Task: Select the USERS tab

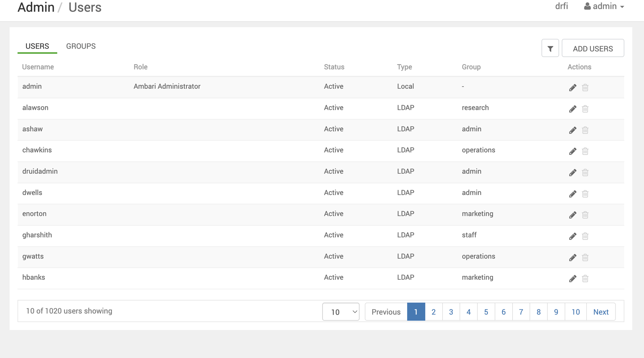Action: click(x=37, y=46)
